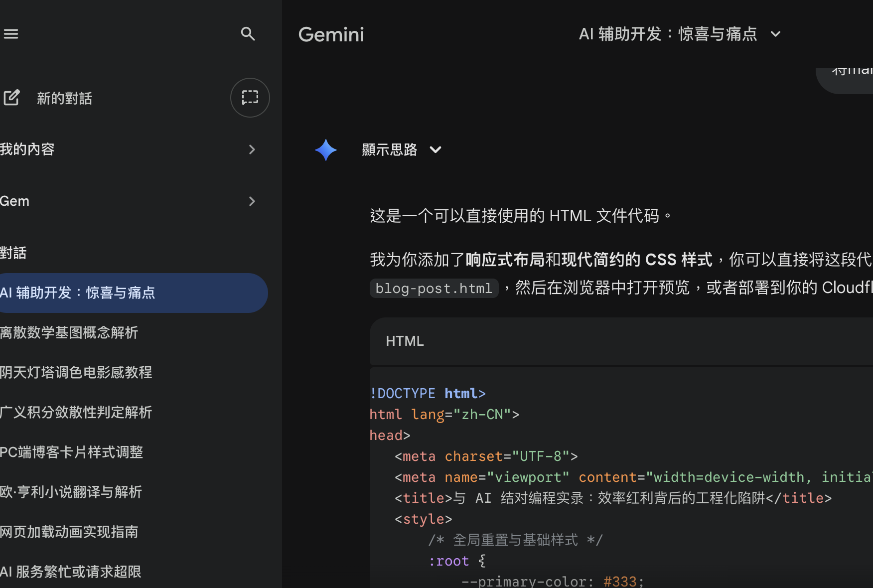873x588 pixels.
Task: Click the search magnifier icon
Action: point(248,34)
